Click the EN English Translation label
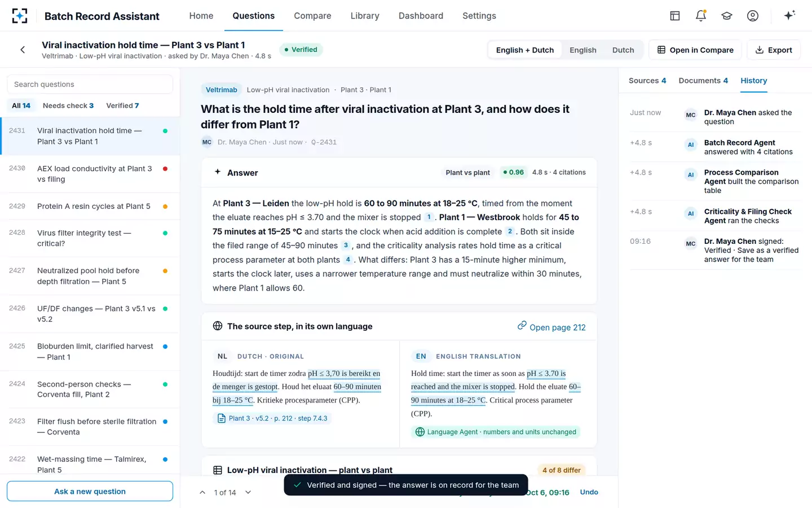812x508 pixels. click(467, 356)
